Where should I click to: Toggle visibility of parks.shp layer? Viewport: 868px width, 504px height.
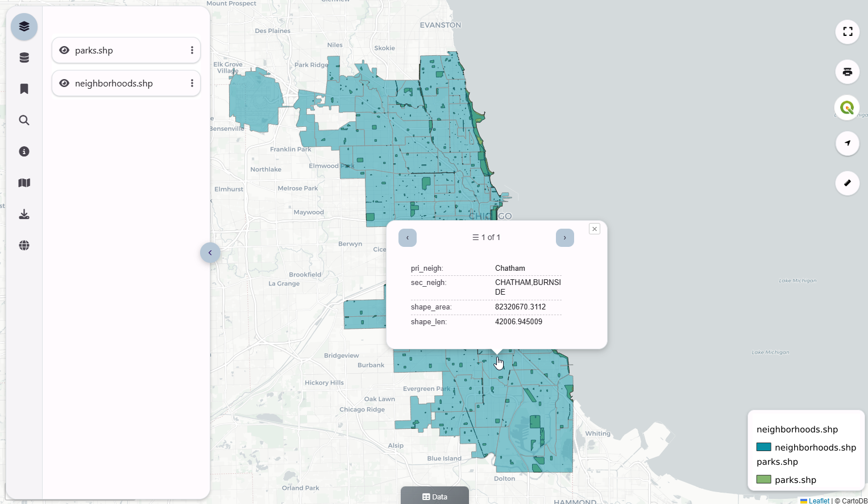[64, 50]
